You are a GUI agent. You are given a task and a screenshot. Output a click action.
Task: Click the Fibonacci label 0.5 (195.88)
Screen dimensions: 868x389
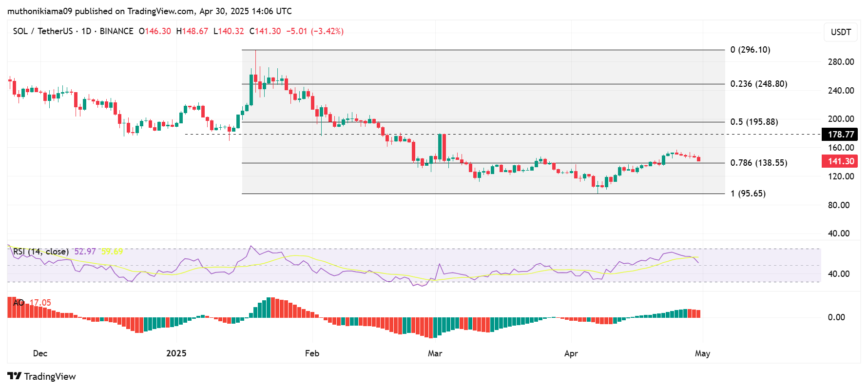(754, 122)
